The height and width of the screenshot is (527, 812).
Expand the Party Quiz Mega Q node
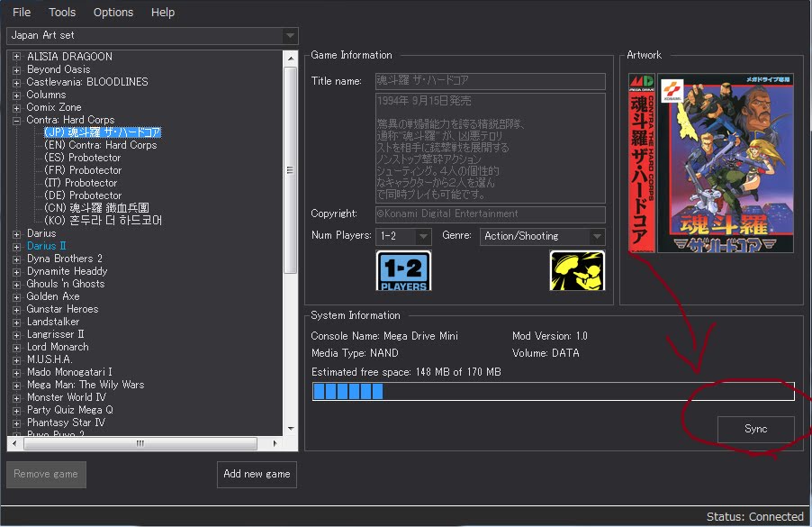[x=16, y=411]
